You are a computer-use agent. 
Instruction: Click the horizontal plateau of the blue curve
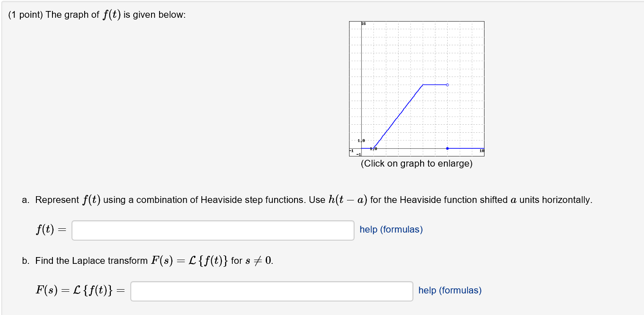434,85
